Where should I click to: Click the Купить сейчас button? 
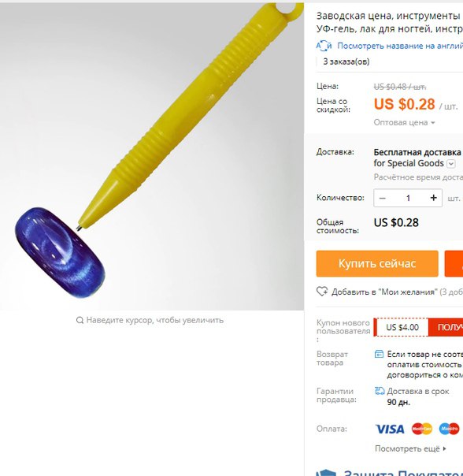pos(377,263)
